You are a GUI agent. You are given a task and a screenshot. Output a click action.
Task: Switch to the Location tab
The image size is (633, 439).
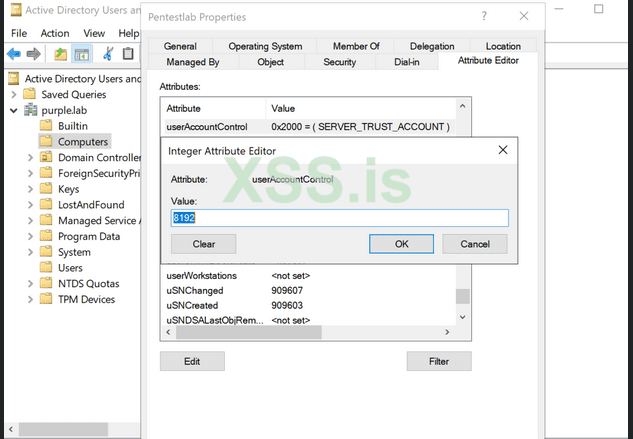[503, 46]
